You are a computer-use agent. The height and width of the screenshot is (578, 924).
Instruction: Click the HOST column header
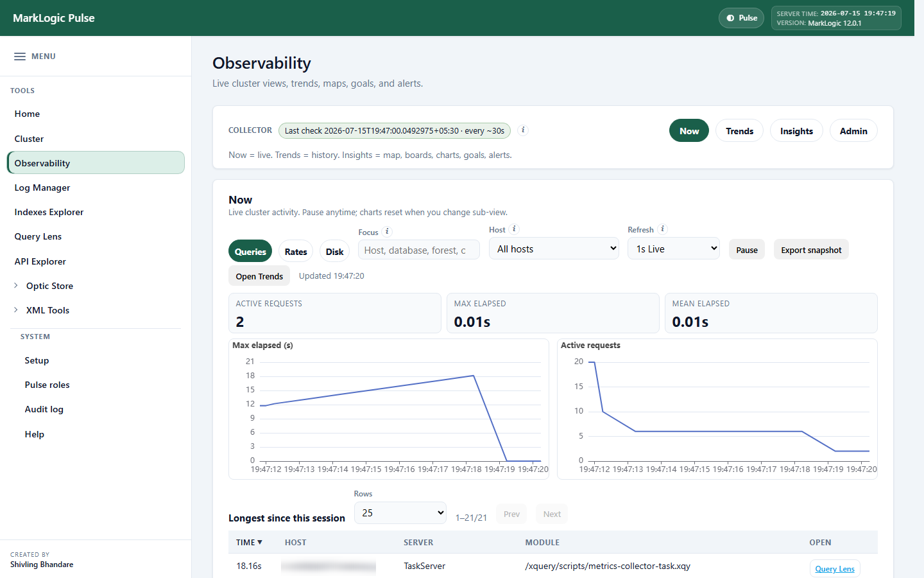tap(295, 543)
